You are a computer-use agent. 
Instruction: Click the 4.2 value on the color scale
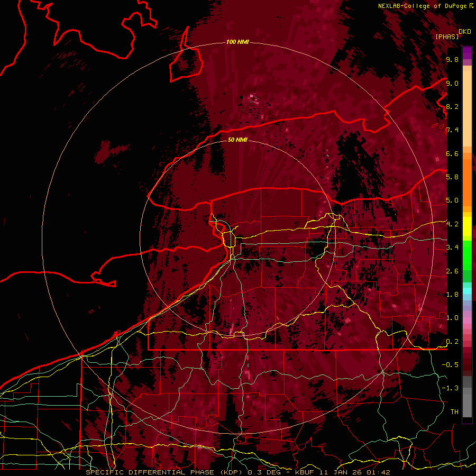coord(452,224)
